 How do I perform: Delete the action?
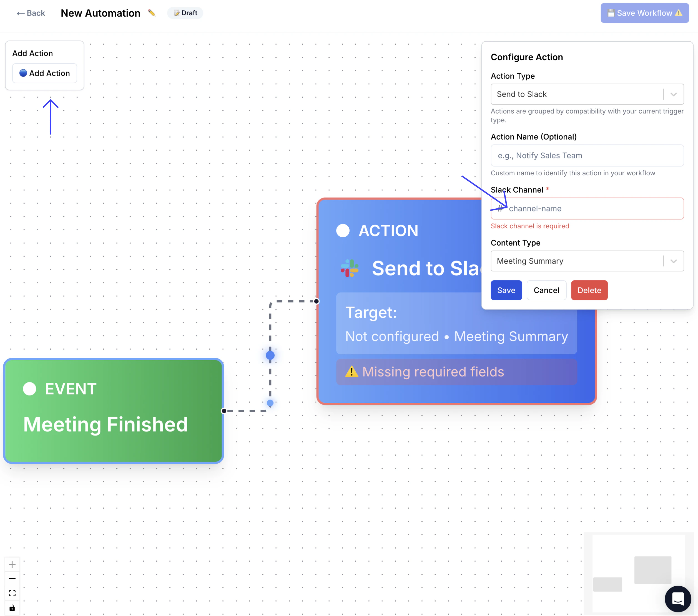tap(589, 291)
